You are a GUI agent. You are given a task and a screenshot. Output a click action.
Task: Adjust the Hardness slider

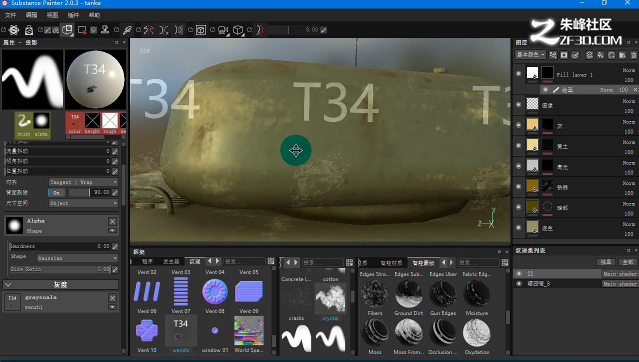(x=60, y=246)
